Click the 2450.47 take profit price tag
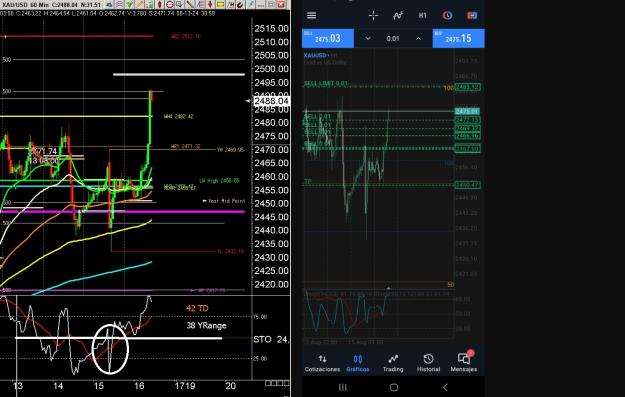The image size is (625, 397). click(467, 185)
